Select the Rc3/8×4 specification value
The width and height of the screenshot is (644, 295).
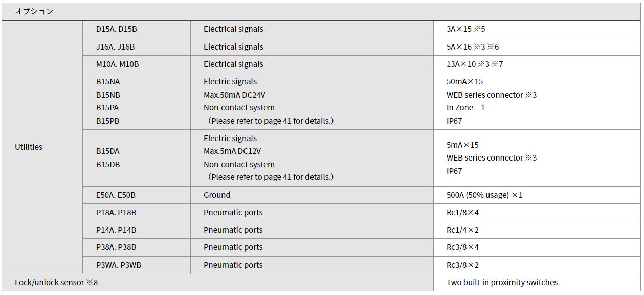click(463, 247)
